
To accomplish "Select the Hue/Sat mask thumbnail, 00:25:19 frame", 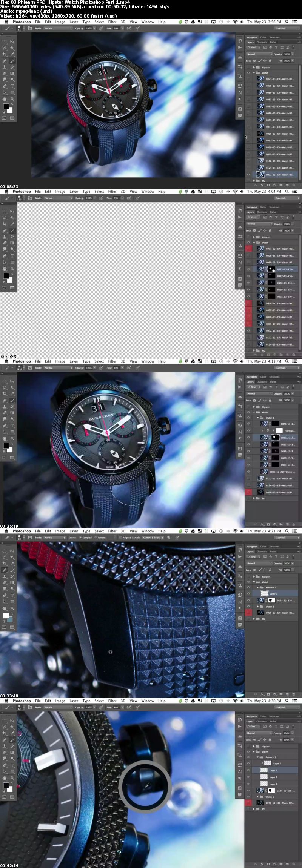I will pyautogui.click(x=279, y=430).
